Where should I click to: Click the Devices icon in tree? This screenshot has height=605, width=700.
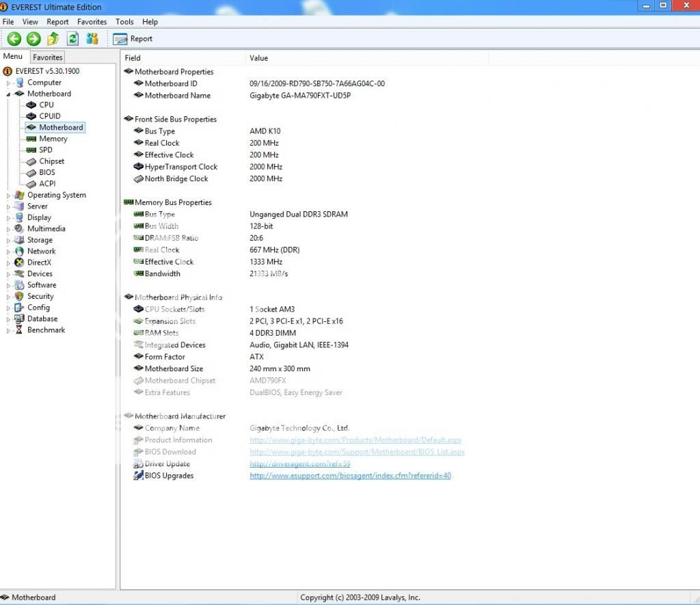pos(19,273)
